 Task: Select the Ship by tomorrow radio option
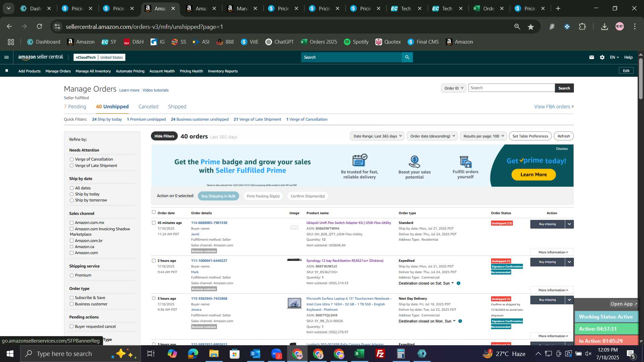(x=71, y=200)
